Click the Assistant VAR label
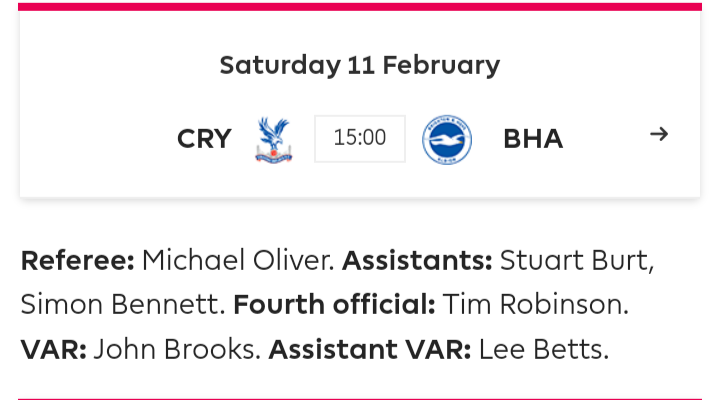The image size is (720, 400). click(x=370, y=349)
